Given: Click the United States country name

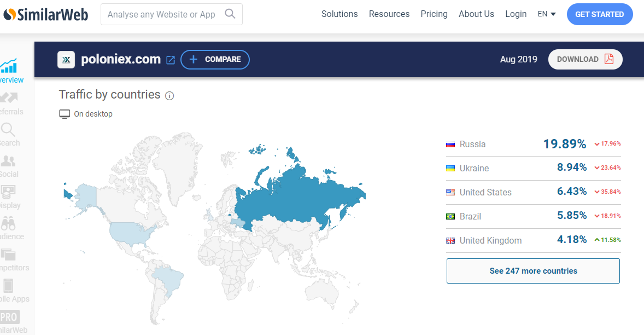Looking at the screenshot, I should point(485,192).
